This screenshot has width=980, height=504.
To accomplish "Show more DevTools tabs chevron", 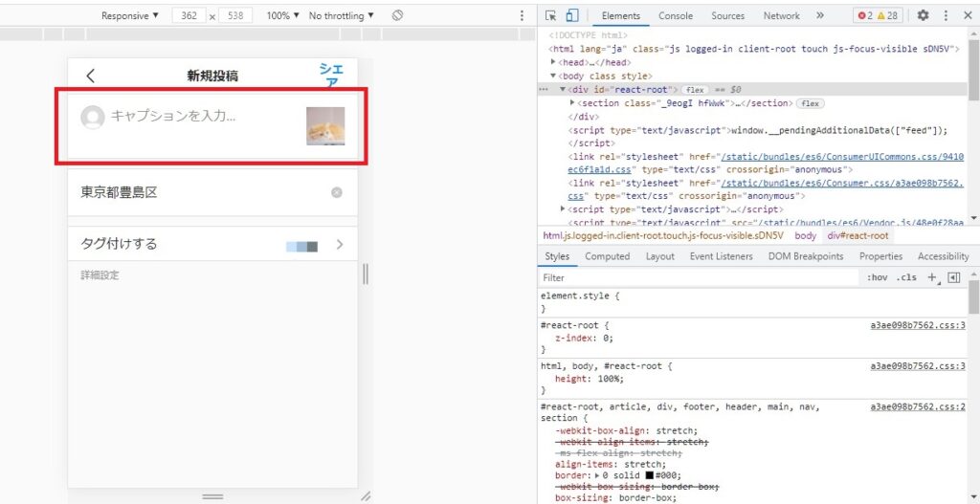I will 820,15.
